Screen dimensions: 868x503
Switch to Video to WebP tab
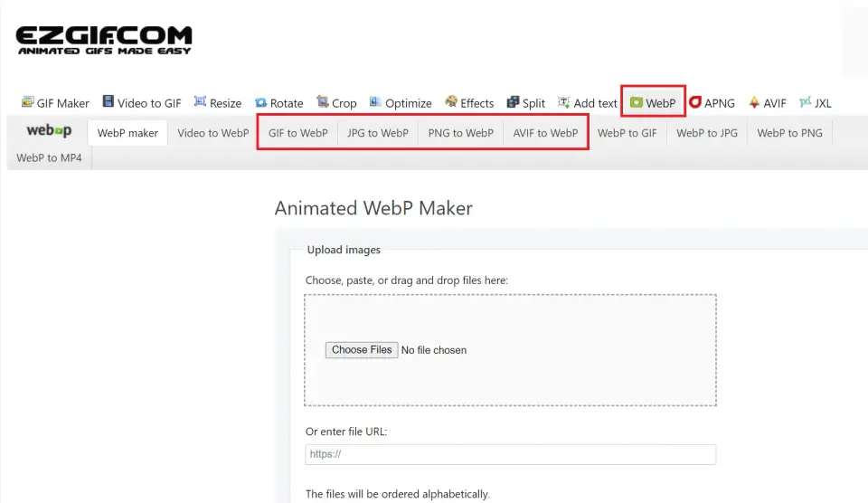[x=213, y=133]
